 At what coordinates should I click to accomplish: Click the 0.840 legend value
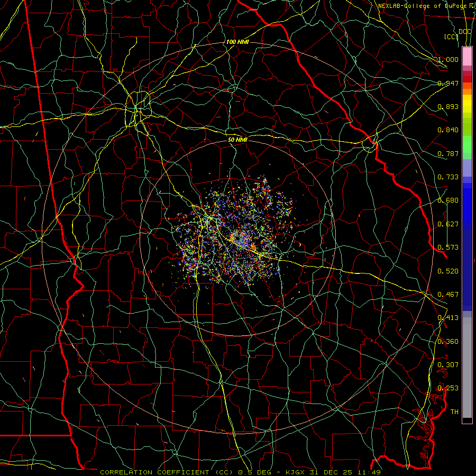click(x=448, y=130)
